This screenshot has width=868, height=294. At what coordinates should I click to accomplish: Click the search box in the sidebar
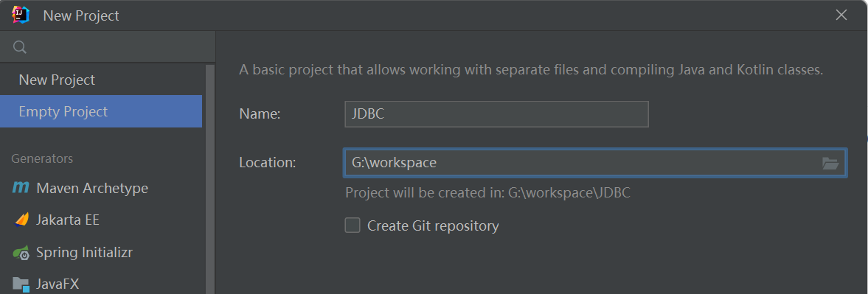(108, 47)
